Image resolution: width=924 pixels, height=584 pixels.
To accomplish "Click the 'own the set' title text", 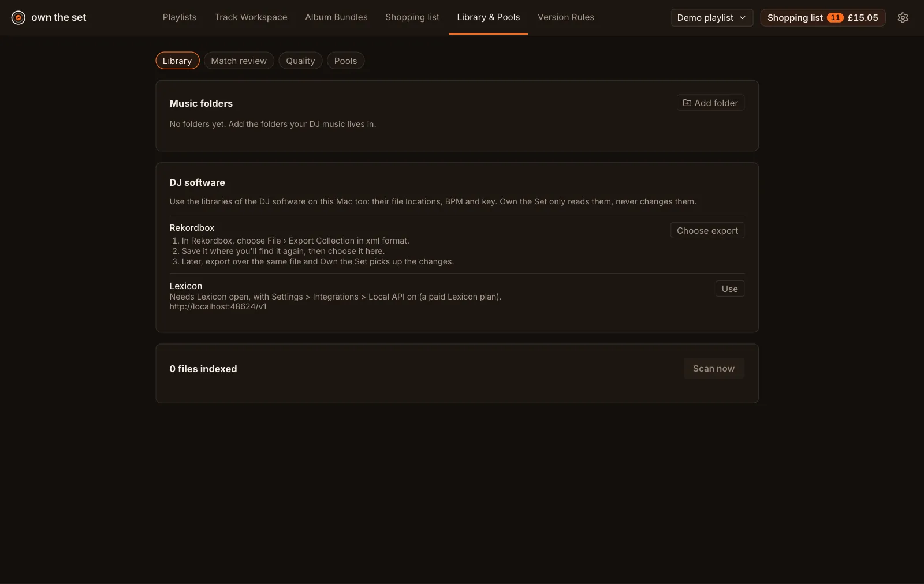I will point(59,18).
